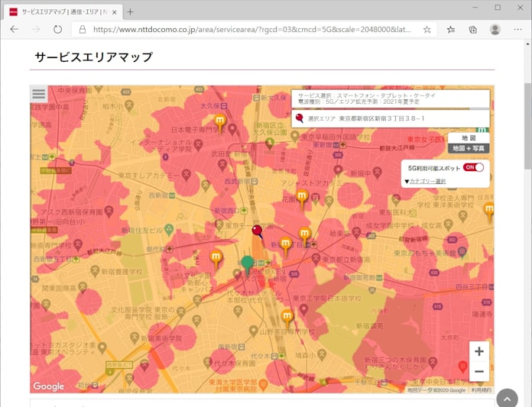The height and width of the screenshot is (407, 532).
Task: Click the Google logo on map
Action: (48, 386)
